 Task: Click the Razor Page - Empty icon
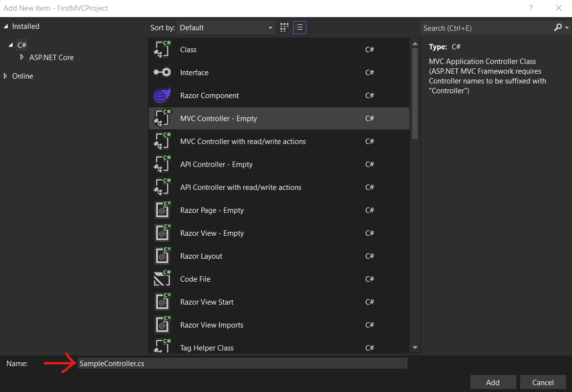162,210
